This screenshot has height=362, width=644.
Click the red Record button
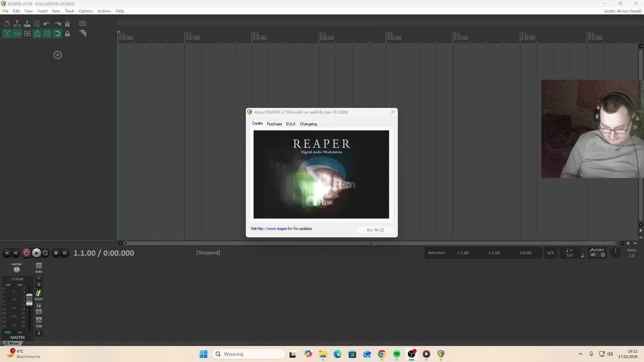(x=26, y=253)
